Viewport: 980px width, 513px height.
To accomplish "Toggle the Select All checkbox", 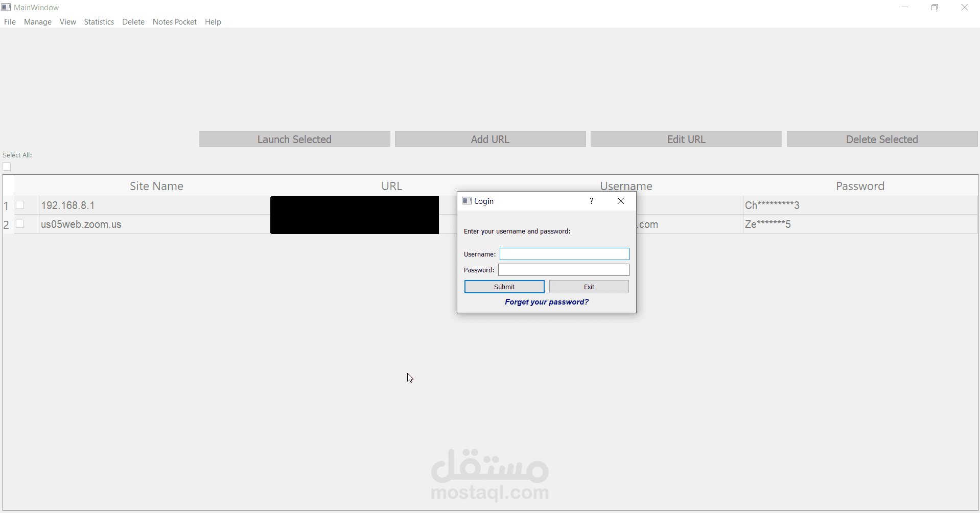I will coord(7,167).
